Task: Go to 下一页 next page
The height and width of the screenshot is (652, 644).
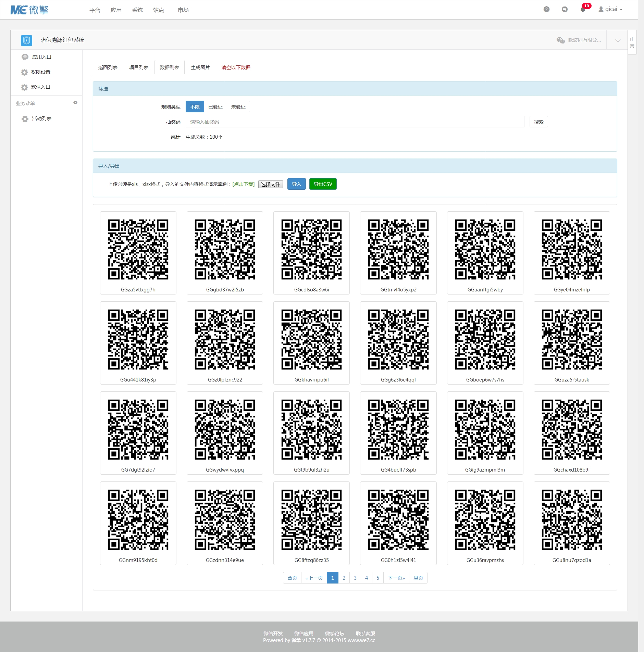Action: coord(396,578)
